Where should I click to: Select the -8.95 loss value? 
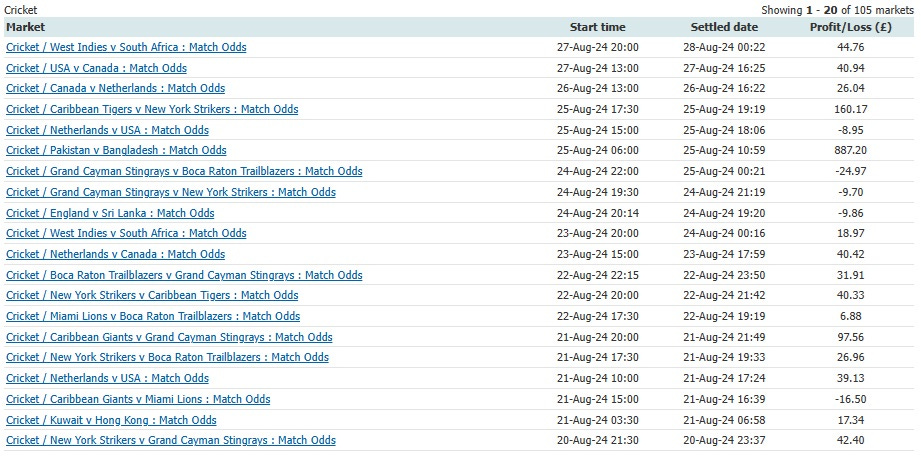tap(851, 130)
